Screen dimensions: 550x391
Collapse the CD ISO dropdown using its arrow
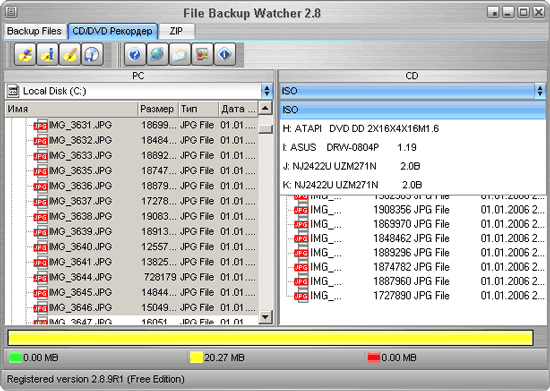540,91
